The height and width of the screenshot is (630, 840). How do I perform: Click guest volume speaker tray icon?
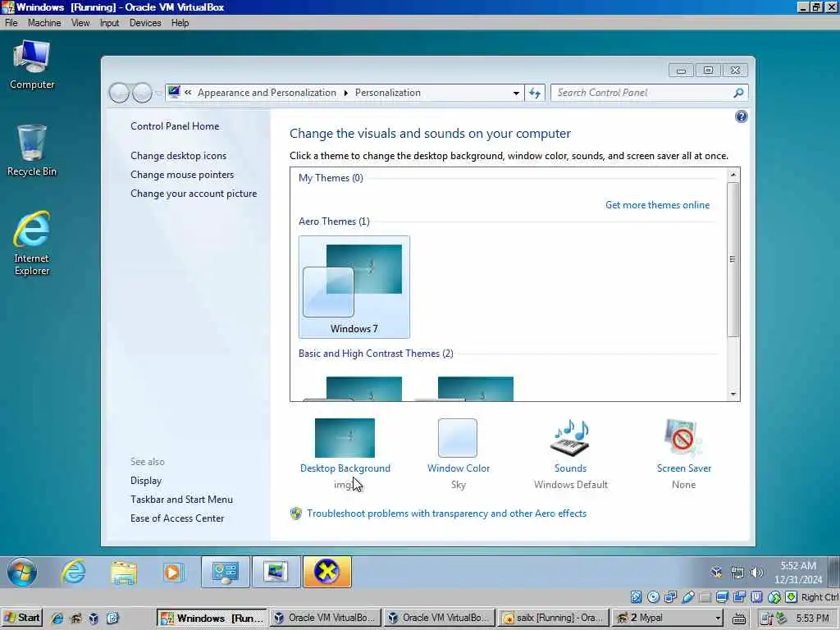756,573
